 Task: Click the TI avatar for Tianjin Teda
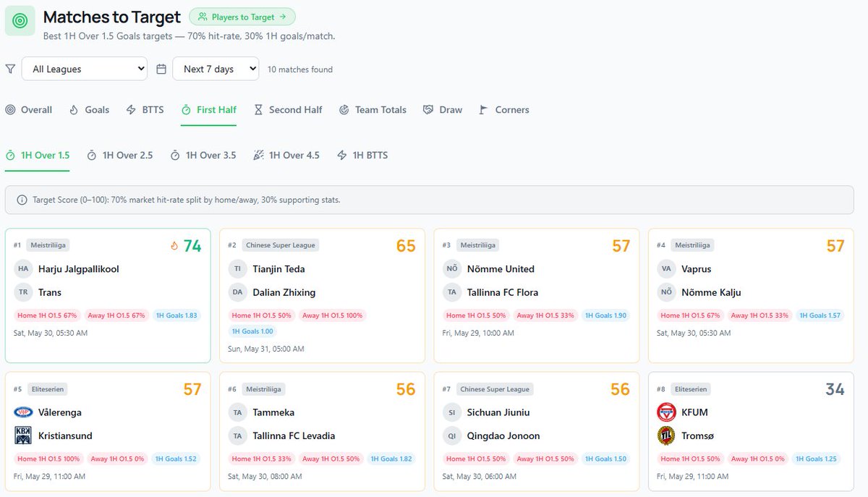click(237, 268)
